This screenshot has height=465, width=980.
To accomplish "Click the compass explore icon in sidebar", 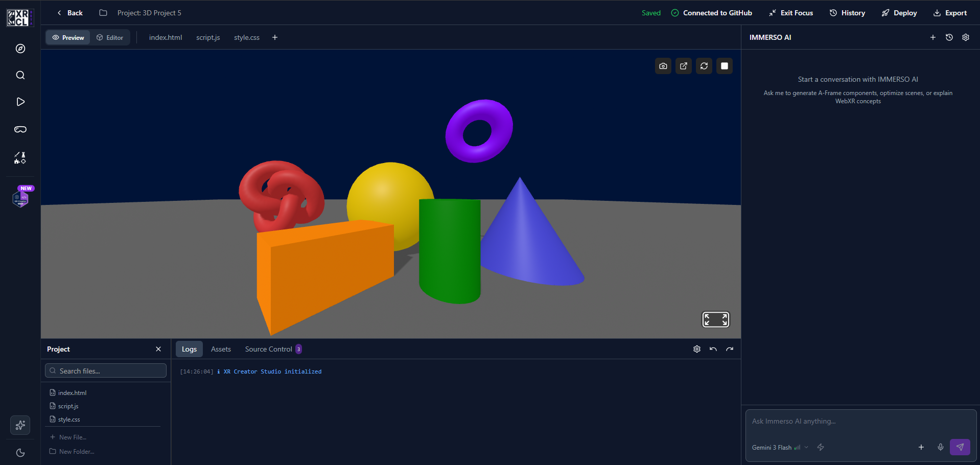I will tap(20, 49).
